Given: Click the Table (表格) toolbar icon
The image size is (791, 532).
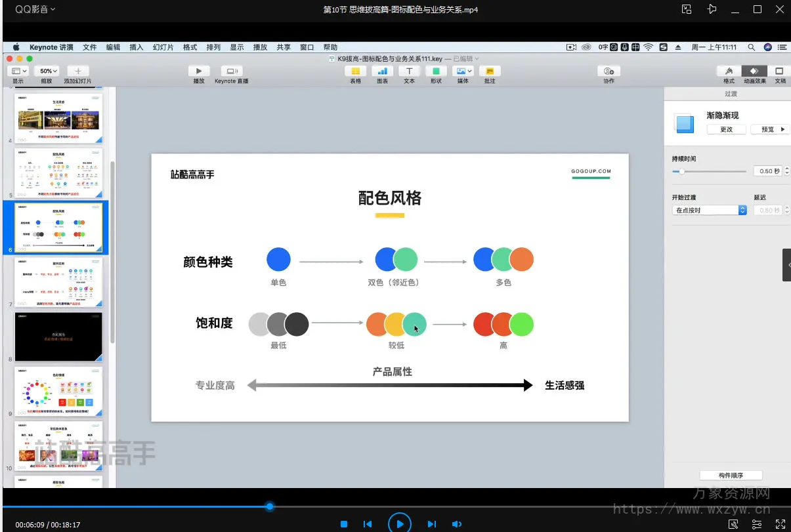Looking at the screenshot, I should 355,72.
